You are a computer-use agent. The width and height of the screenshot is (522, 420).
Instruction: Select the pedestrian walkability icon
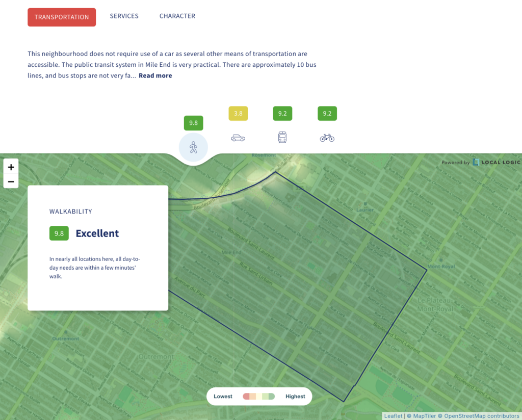coord(193,147)
